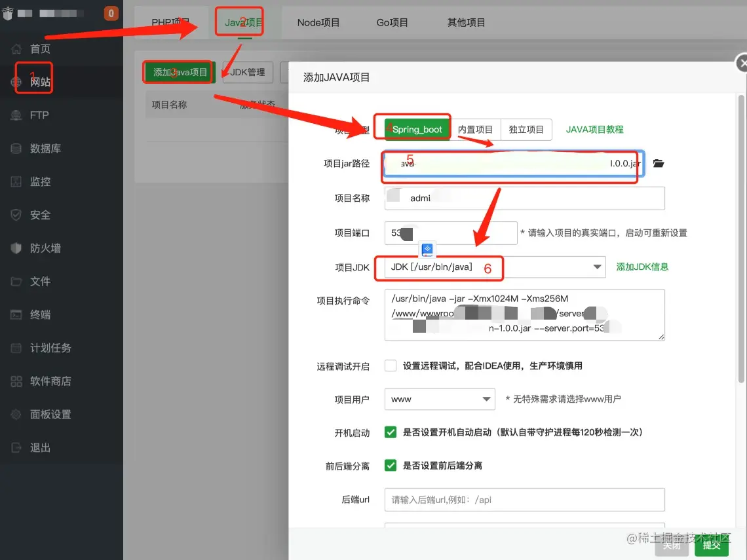This screenshot has height=560, width=747.
Task: Click the calendar icon beside 计划任务
Action: 16,348
